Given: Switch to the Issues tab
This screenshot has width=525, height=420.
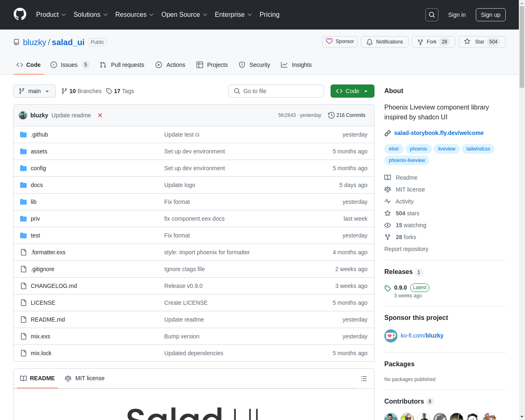Looking at the screenshot, I should point(70,65).
